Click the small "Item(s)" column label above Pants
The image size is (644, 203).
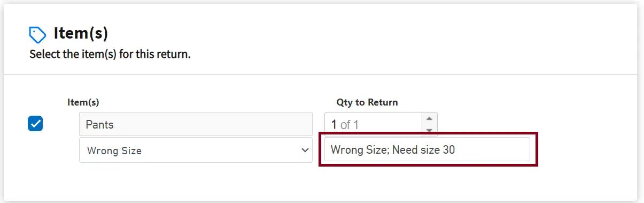[x=83, y=102]
